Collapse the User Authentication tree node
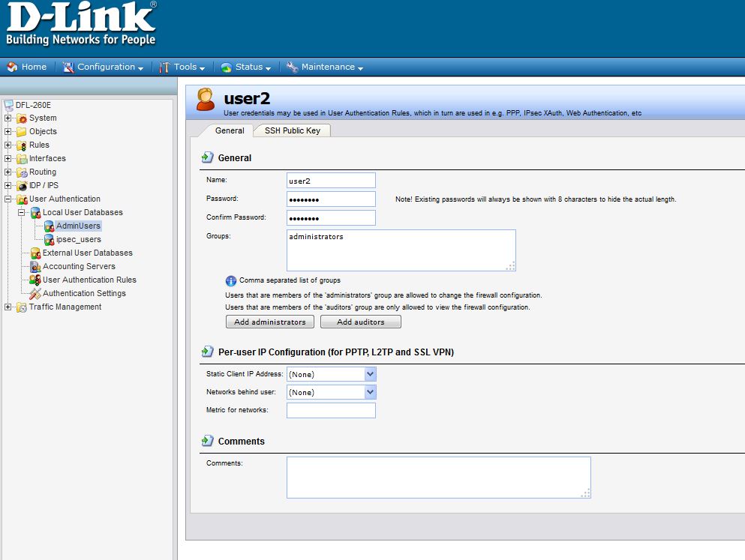Screen dimensions: 745x560 (8, 199)
